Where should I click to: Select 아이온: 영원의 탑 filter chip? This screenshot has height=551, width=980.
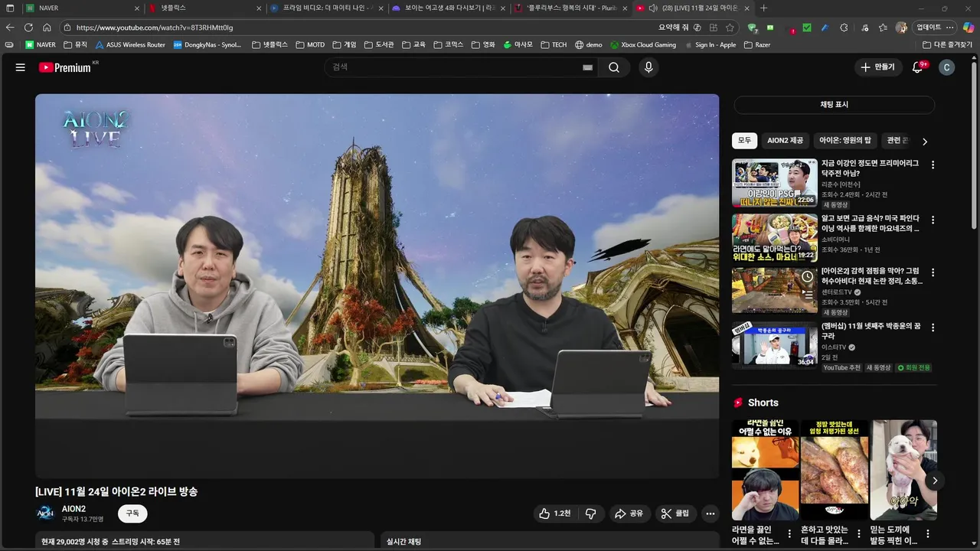(x=845, y=141)
